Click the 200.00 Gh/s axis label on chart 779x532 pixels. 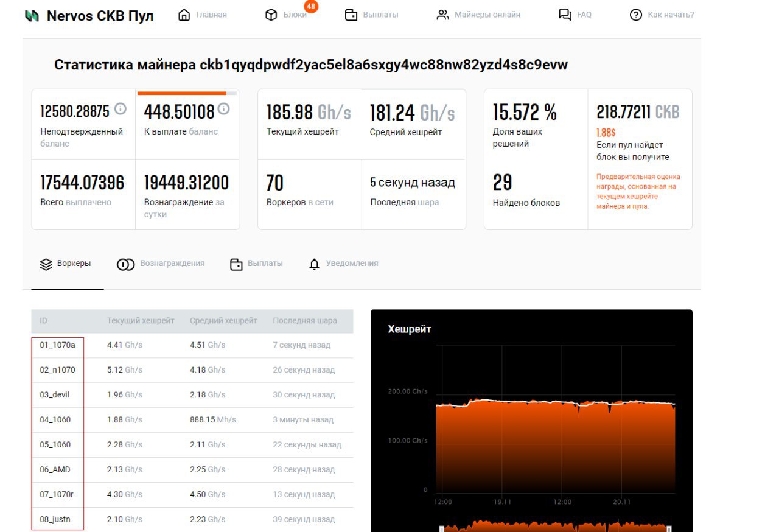(408, 391)
